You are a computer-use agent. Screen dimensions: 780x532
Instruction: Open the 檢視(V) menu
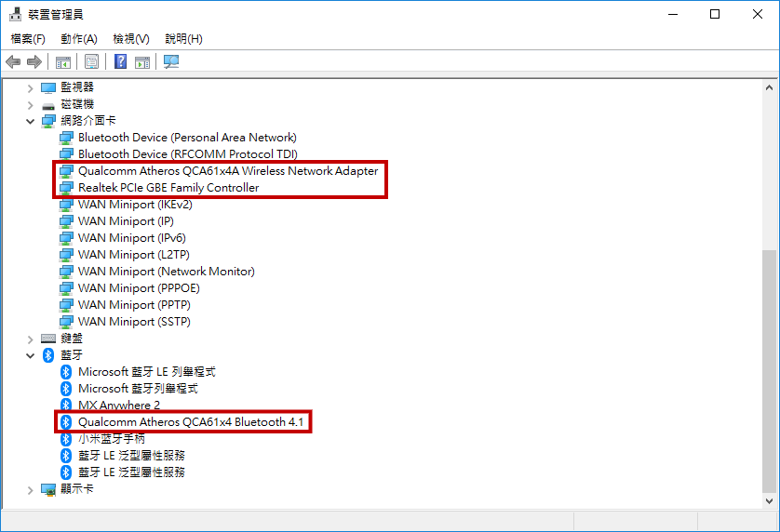(131, 39)
